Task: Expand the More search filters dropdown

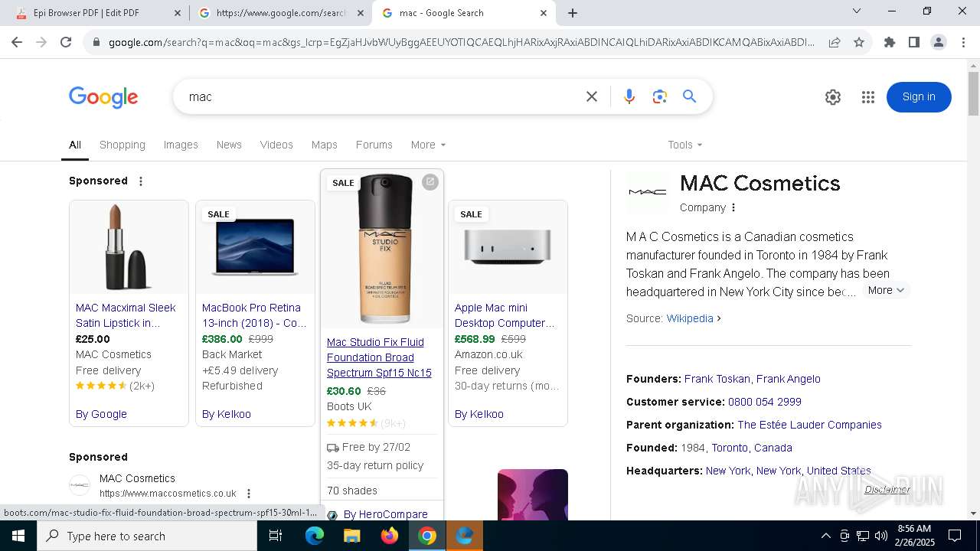Action: 428,145
